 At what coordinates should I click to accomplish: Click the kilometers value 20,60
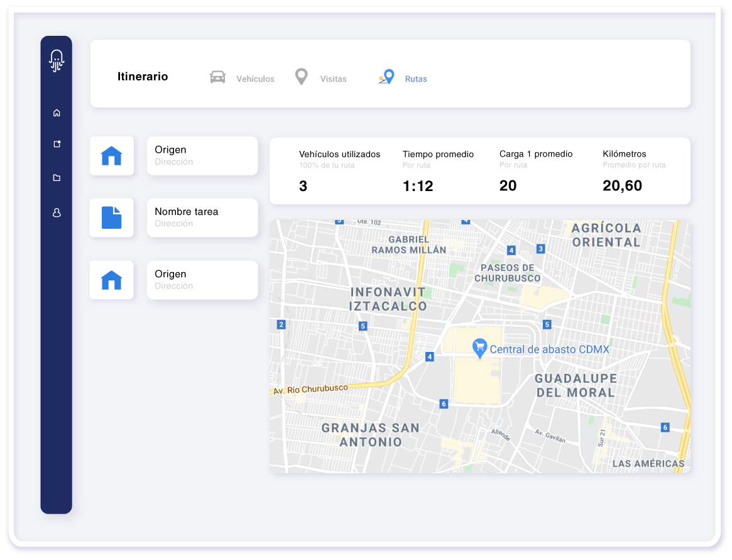622,185
